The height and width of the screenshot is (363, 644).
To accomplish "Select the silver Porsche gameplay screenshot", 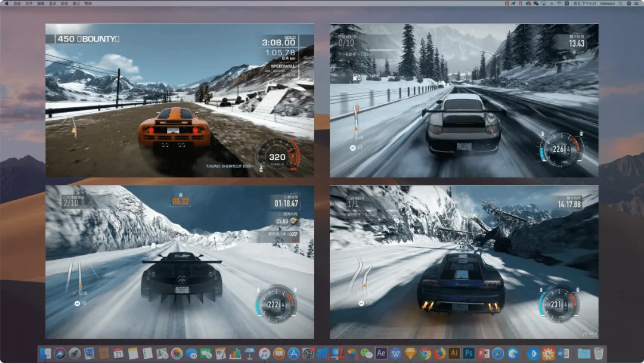I will coord(464,100).
